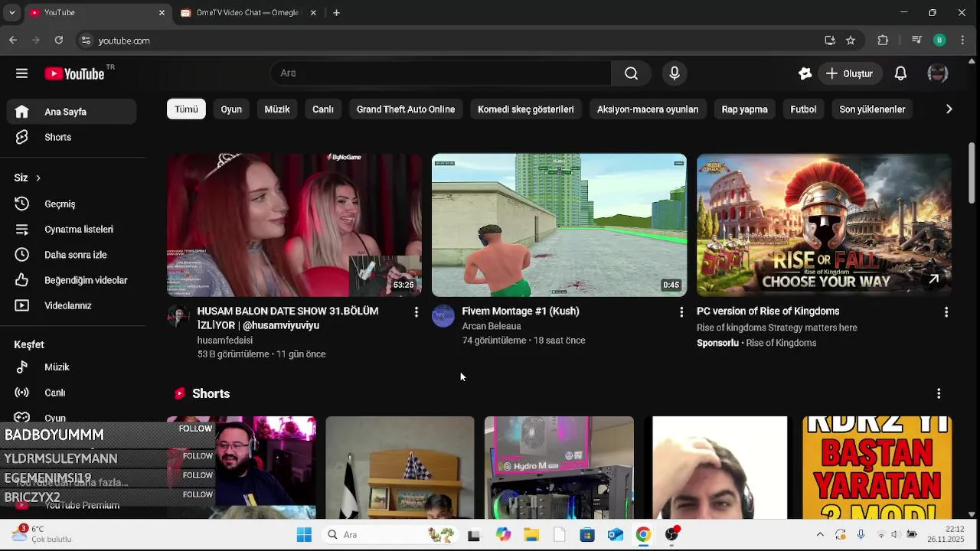Open Beğendiğim videolar
980x551 pixels.
point(72,280)
